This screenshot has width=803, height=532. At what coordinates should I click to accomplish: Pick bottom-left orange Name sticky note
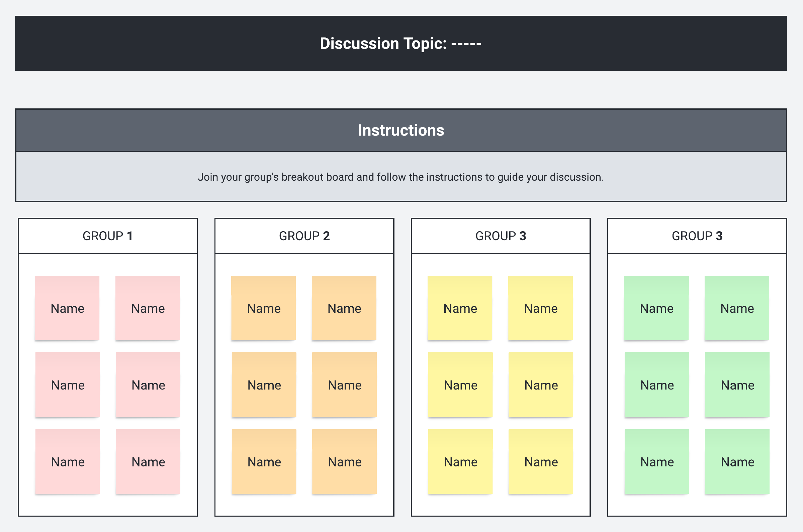coord(264,461)
